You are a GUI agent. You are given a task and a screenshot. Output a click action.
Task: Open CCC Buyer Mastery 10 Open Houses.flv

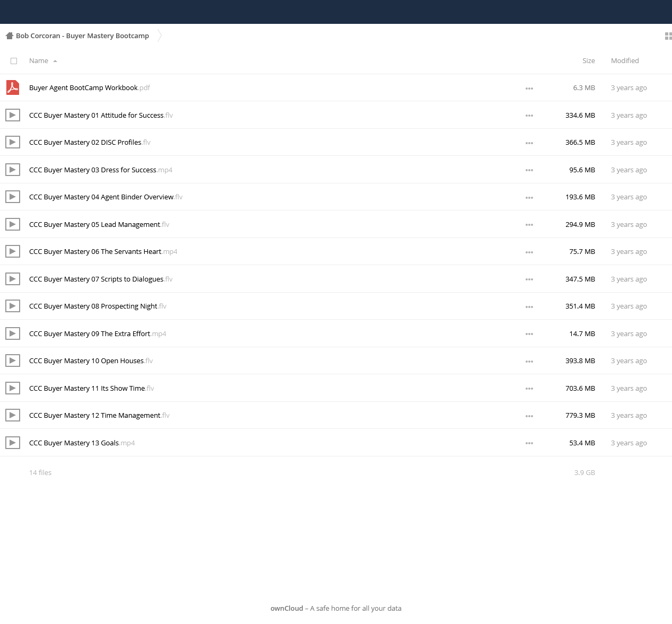point(91,361)
